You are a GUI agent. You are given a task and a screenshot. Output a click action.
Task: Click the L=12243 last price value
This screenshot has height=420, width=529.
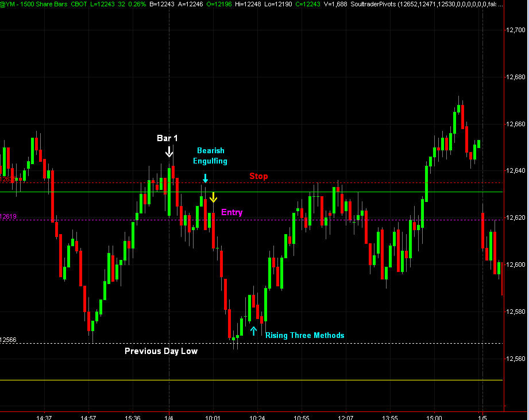pyautogui.click(x=104, y=5)
